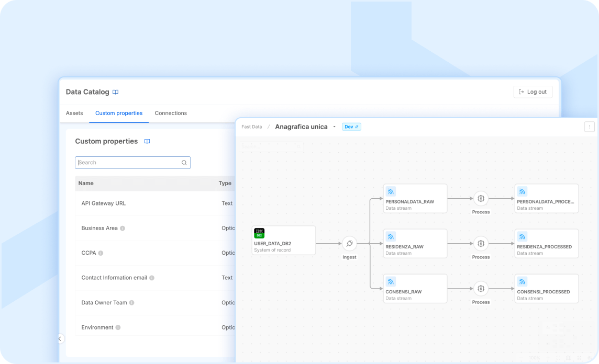Select the Environment property name
The height and width of the screenshot is (364, 599).
tap(97, 327)
